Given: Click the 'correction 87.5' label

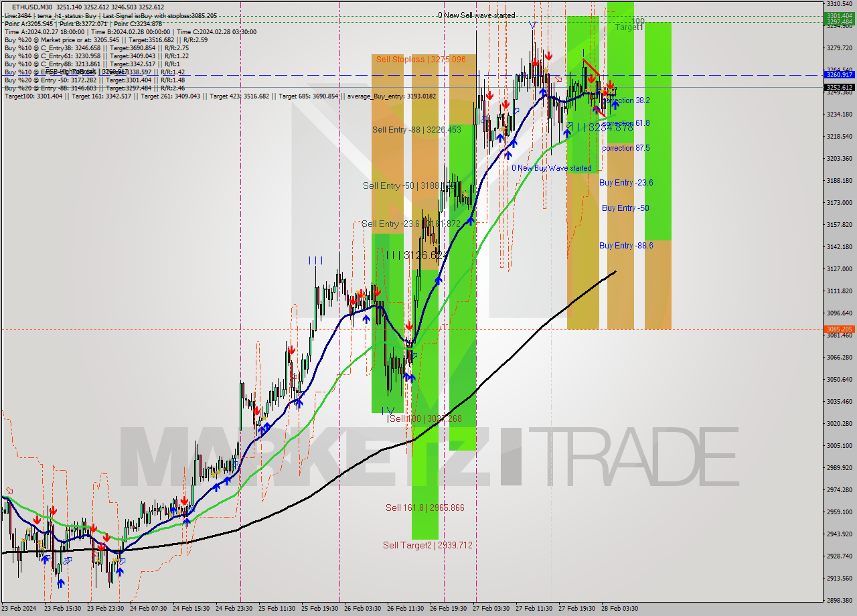Looking at the screenshot, I should click(x=626, y=148).
